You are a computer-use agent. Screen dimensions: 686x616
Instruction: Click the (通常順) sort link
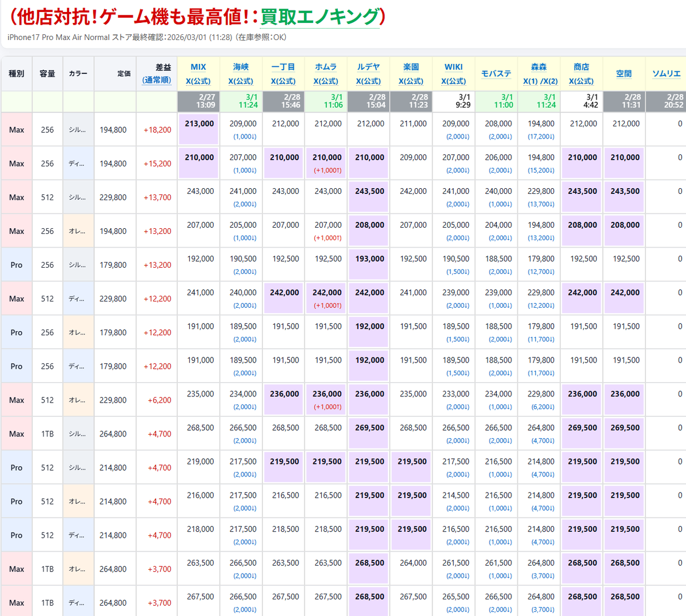[157, 80]
